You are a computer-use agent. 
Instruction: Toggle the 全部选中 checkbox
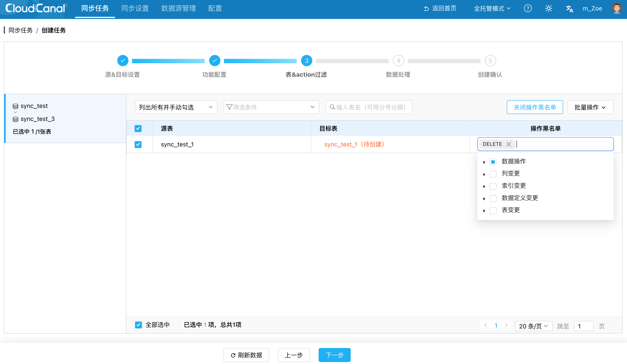[x=138, y=325]
